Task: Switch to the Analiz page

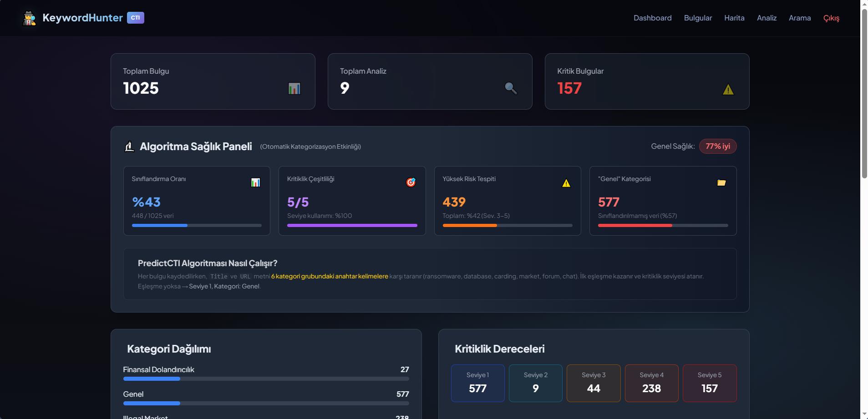Action: pyautogui.click(x=766, y=18)
